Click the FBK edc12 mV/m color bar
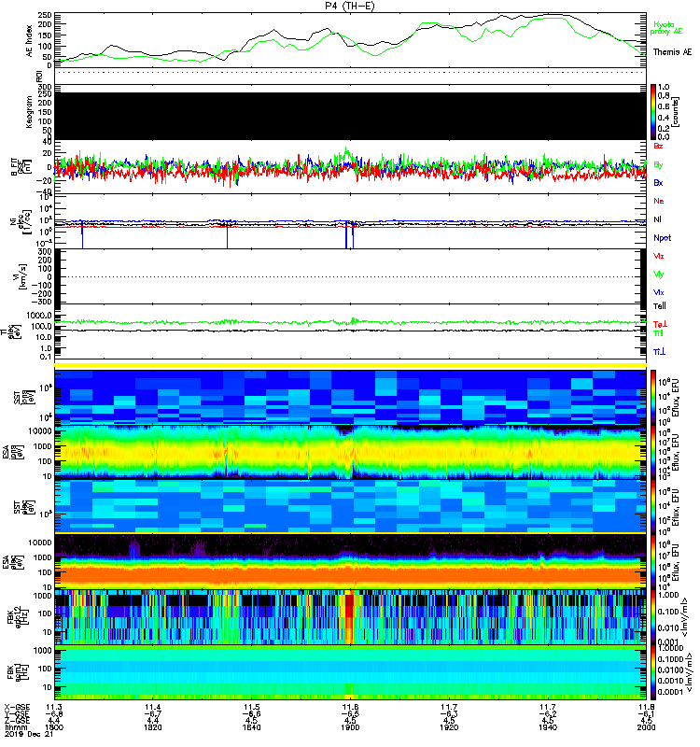700x747 pixels. tap(653, 617)
